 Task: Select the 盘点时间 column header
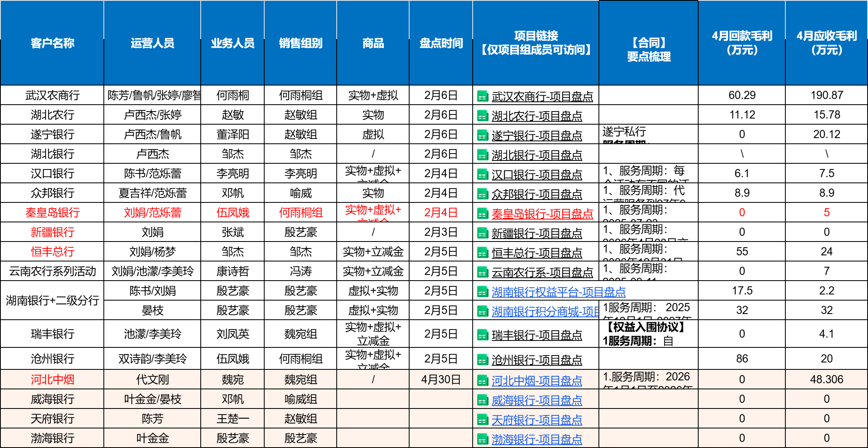(x=441, y=43)
